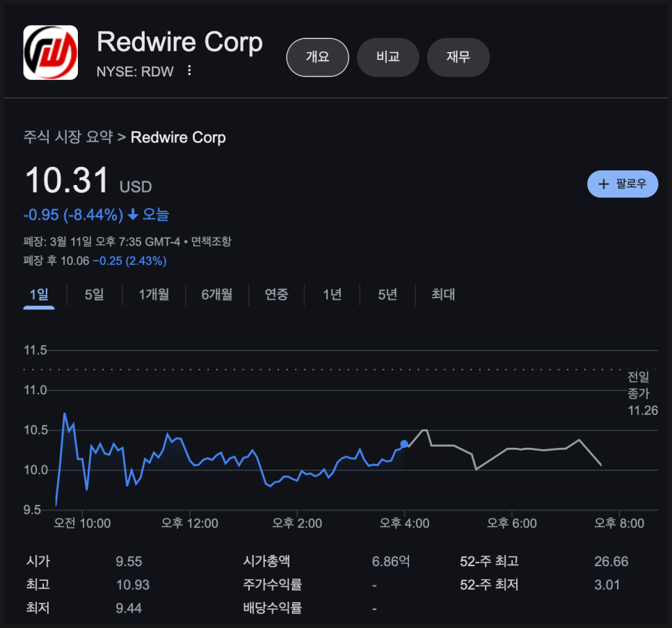Screen dimensions: 672x628
Task: Click the down arrow next to 오늘
Action: (133, 214)
